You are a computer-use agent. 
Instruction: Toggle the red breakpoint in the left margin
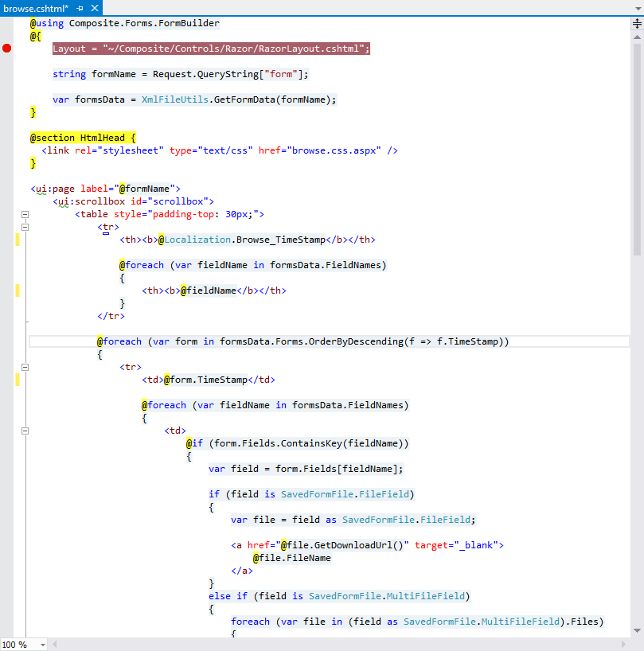click(x=6, y=48)
